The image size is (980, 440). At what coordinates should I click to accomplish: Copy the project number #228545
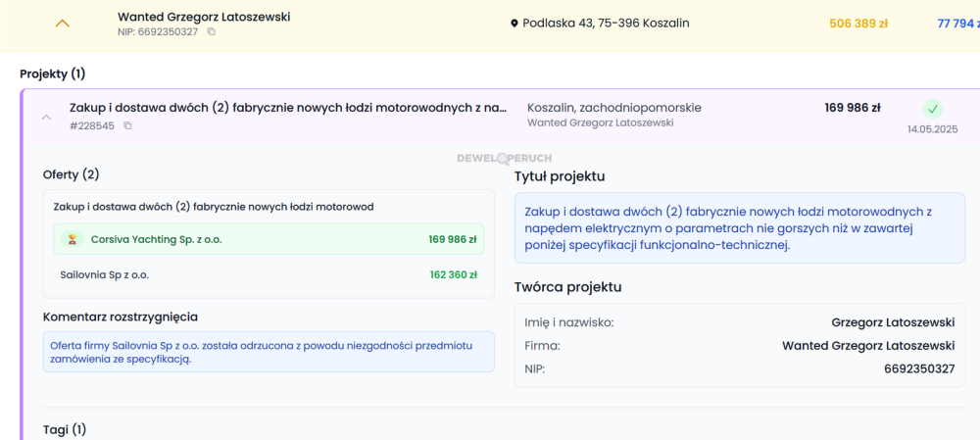pyautogui.click(x=127, y=125)
